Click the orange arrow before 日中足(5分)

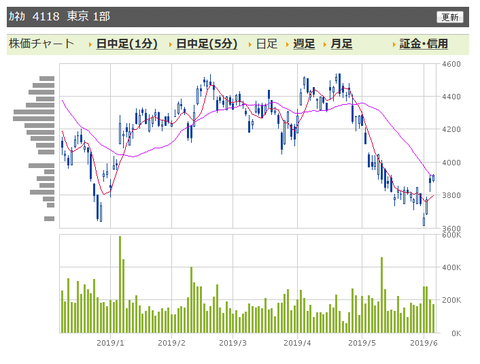(170, 44)
